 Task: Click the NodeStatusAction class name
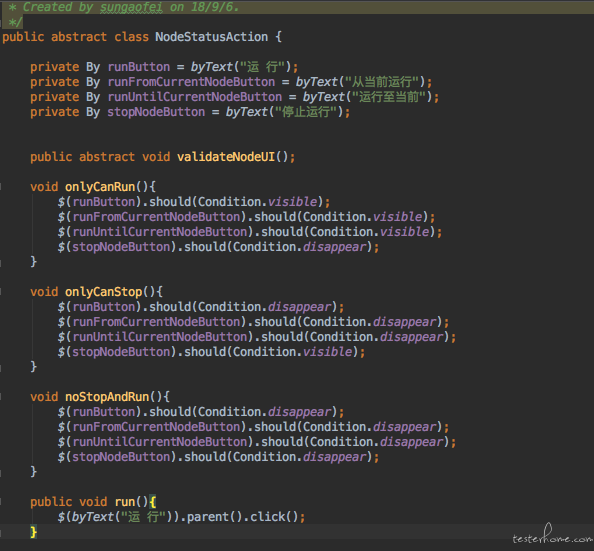coord(211,37)
